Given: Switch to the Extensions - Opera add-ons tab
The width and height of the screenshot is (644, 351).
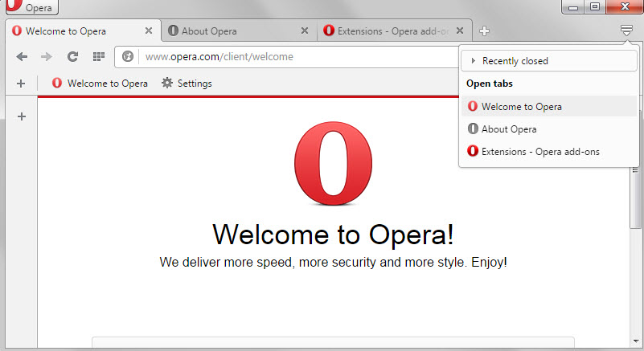Looking at the screenshot, I should click(394, 31).
